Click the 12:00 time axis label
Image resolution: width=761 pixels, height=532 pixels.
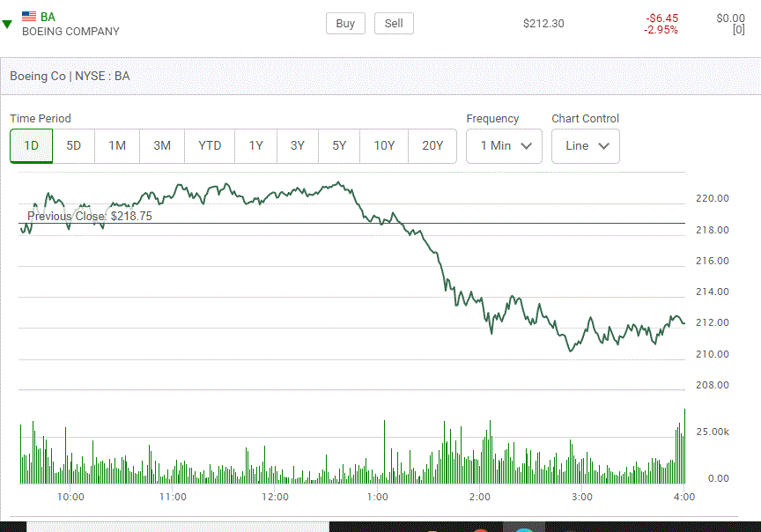click(275, 497)
